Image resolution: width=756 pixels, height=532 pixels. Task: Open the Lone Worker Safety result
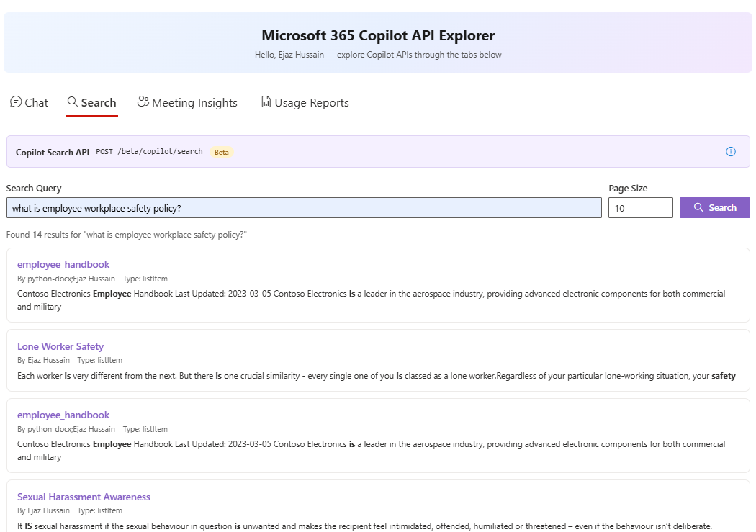point(60,346)
